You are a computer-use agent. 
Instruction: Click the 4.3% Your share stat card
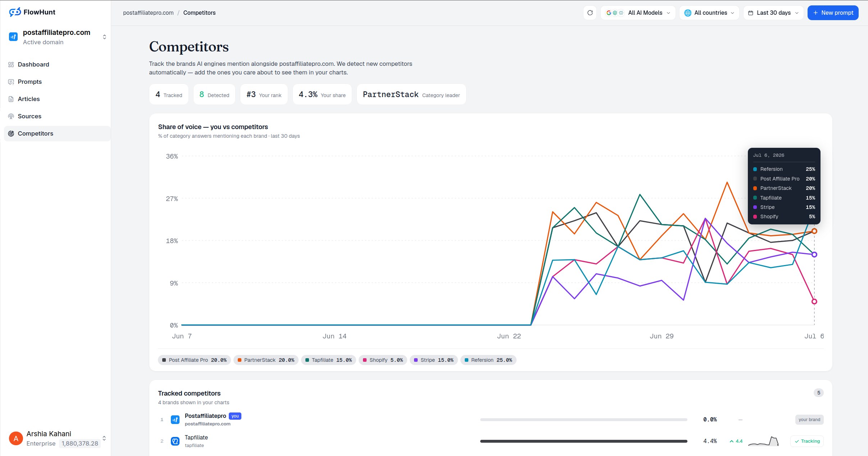click(x=322, y=94)
